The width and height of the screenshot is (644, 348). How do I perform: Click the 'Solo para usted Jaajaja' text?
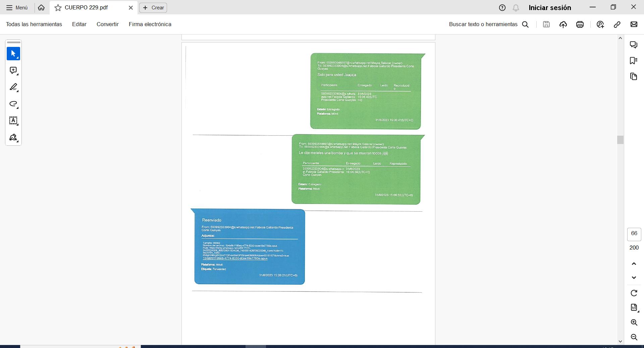click(x=337, y=75)
